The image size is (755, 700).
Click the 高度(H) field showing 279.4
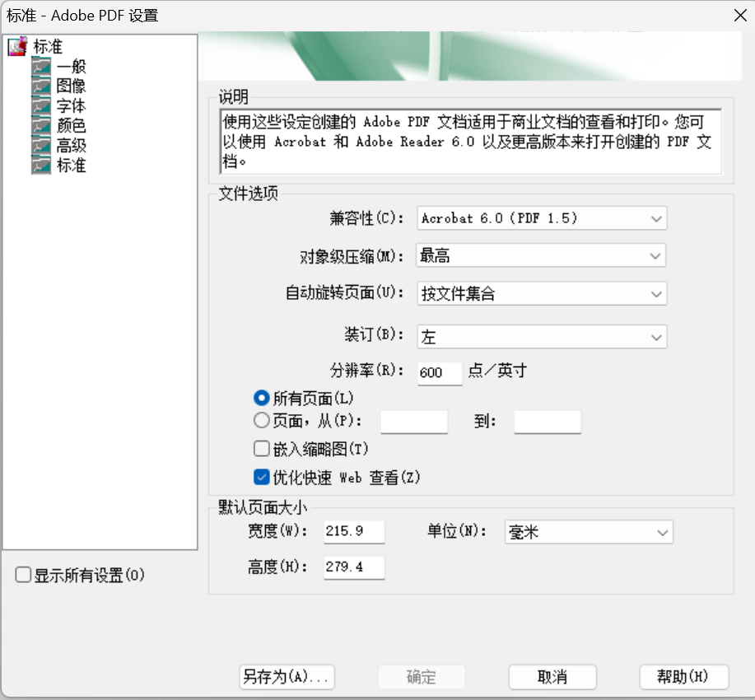(x=354, y=567)
